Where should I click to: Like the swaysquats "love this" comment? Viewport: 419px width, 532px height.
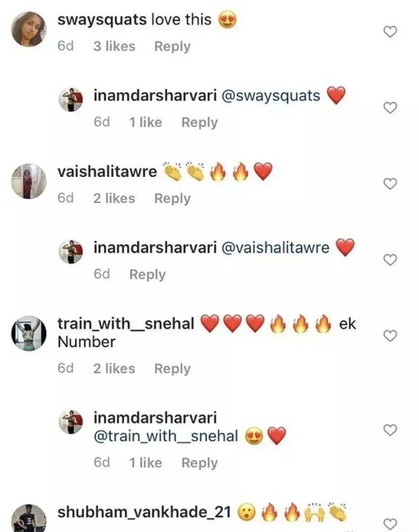tap(390, 31)
